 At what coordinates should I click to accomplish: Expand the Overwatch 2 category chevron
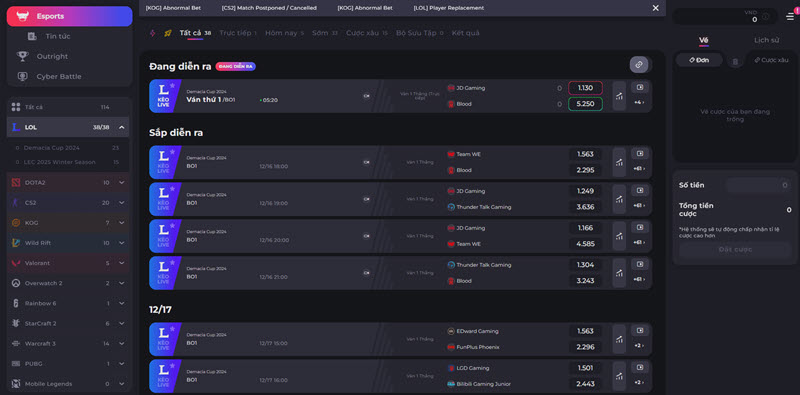[121, 283]
